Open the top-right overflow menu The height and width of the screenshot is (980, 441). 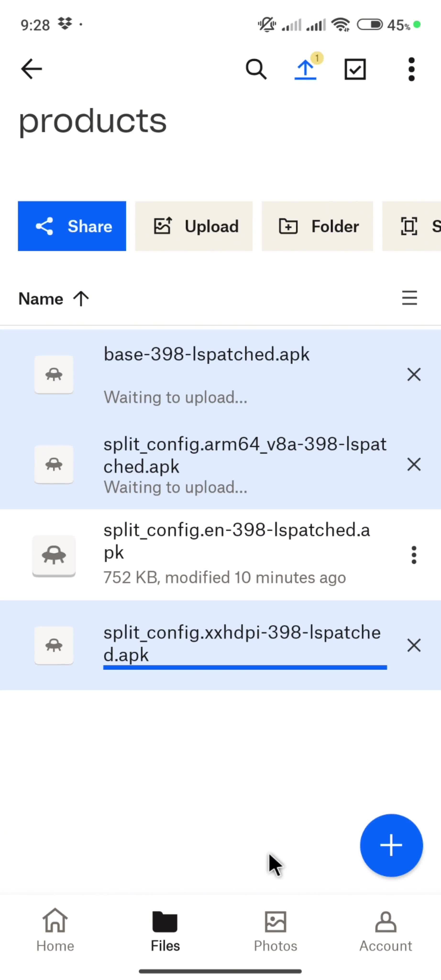(x=411, y=69)
